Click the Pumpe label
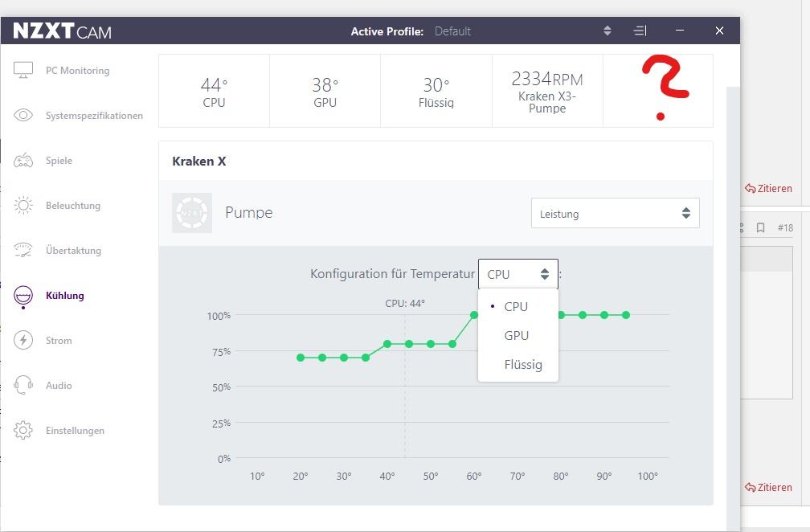 click(x=248, y=212)
